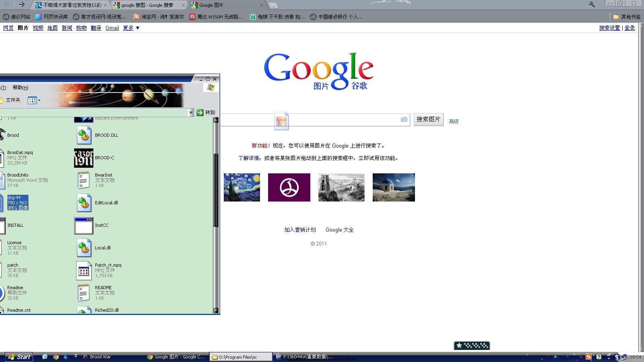This screenshot has height=362, width=644.
Task: Open the views dropdown in Explorer toolbar
Action: 34,100
